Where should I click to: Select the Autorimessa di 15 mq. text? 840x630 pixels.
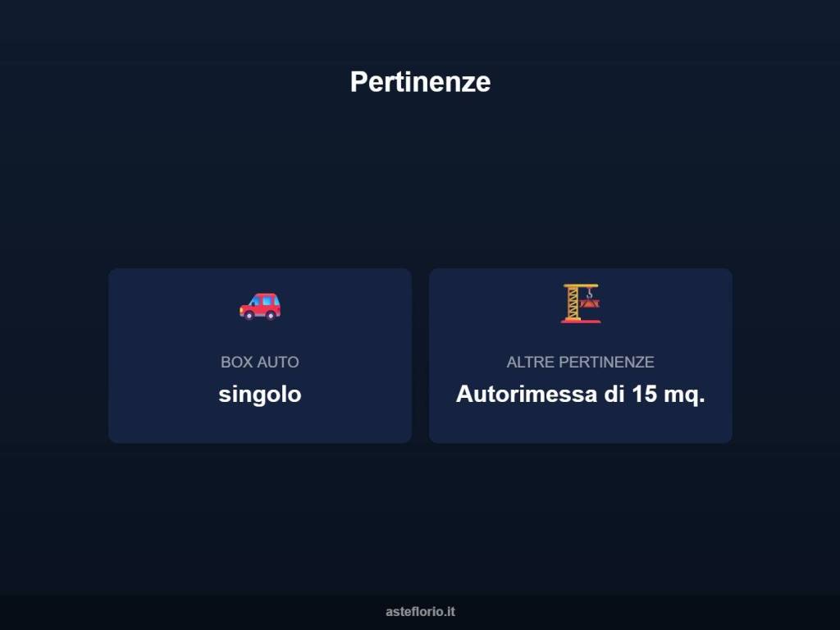(x=580, y=395)
